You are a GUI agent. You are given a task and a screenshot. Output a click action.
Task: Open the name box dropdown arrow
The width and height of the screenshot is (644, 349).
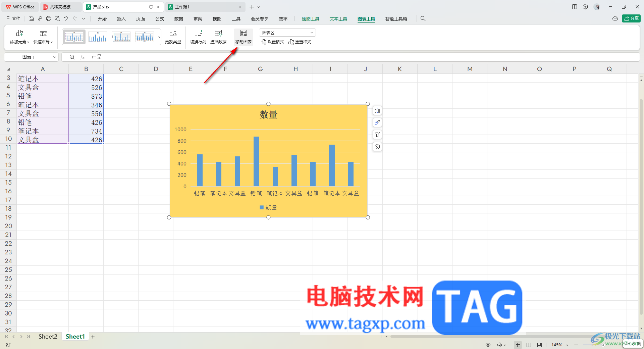[x=54, y=57]
